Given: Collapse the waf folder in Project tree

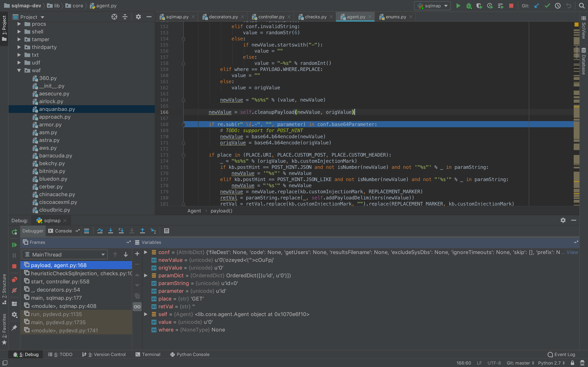Looking at the screenshot, I should tap(19, 70).
